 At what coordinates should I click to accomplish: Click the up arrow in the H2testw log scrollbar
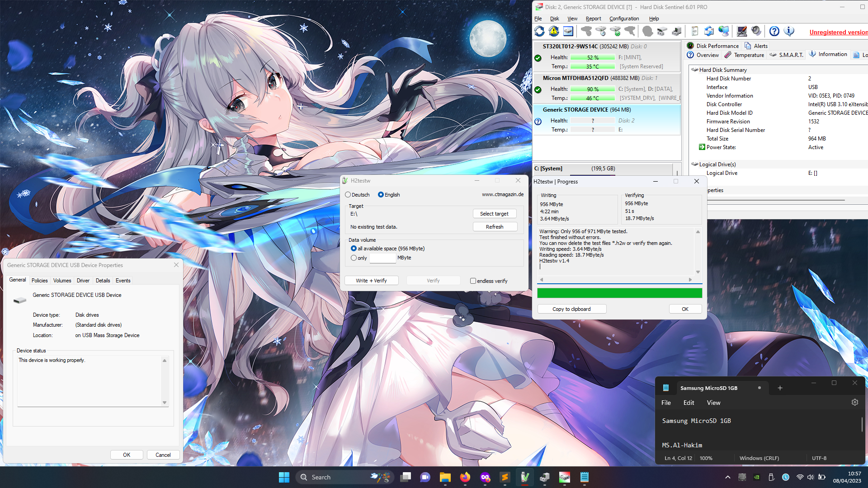tap(698, 232)
